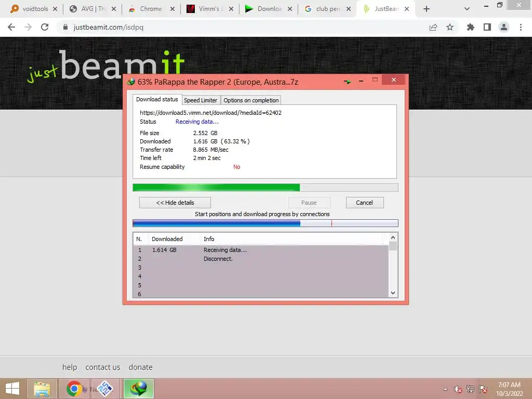Click the address bar URL

point(109,27)
